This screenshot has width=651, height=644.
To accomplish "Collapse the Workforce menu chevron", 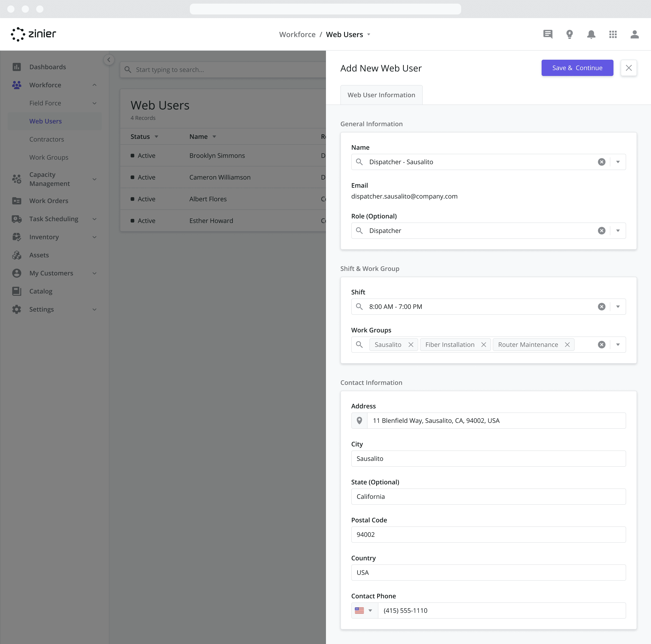I will (x=94, y=85).
